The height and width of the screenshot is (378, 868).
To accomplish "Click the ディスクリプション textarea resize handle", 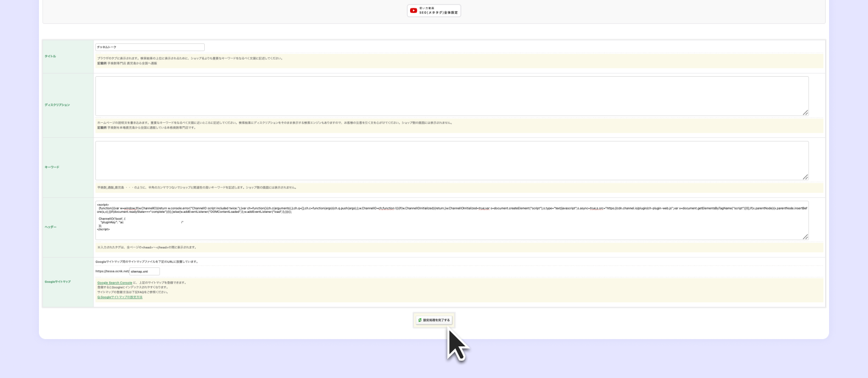I will [805, 112].
